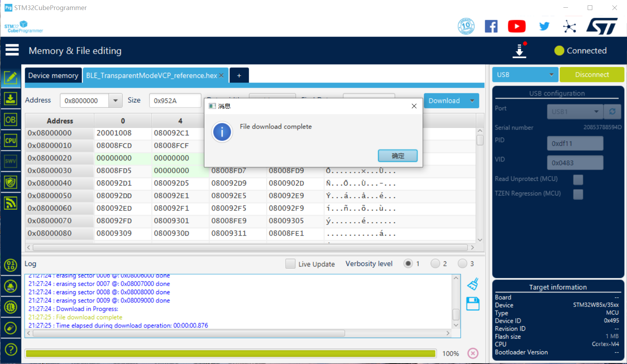This screenshot has height=364, width=627.
Task: Open the USB connection type dropdown
Action: (525, 74)
